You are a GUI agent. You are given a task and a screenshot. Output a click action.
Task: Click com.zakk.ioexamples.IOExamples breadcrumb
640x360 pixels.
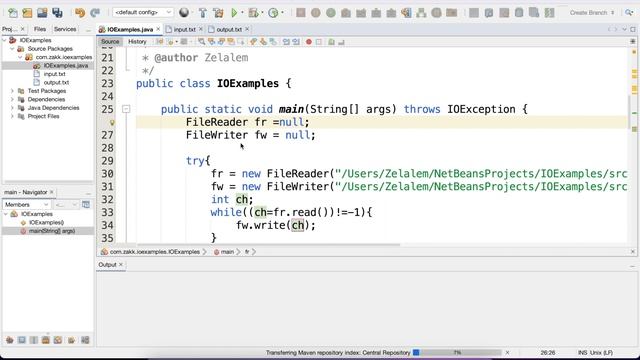pyautogui.click(x=154, y=252)
